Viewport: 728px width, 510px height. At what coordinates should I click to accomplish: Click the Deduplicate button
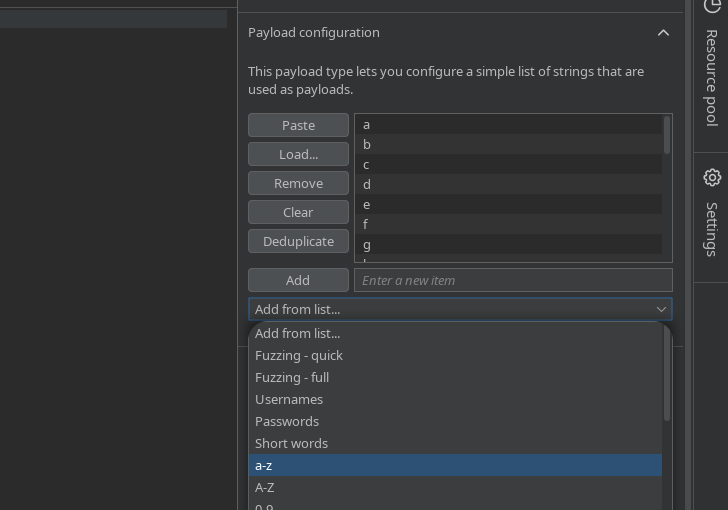298,241
